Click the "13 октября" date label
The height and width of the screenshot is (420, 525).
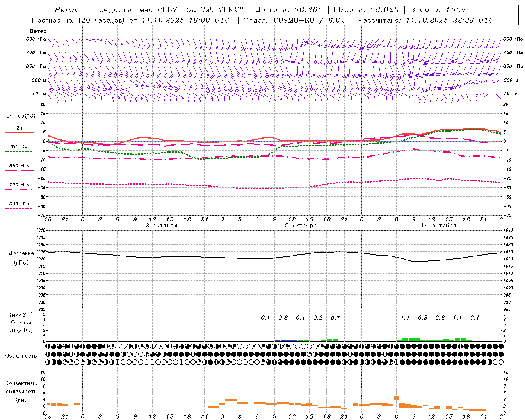tap(299, 226)
